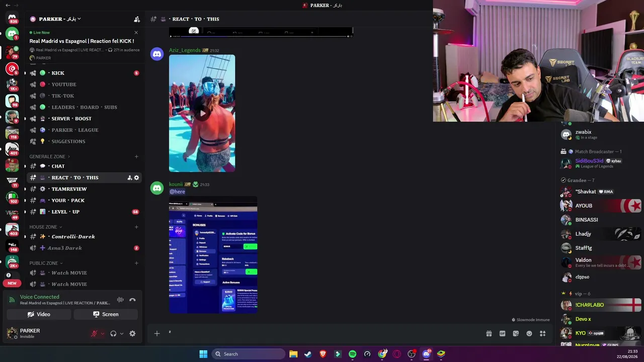Viewport: 644px width, 362px height.
Task: Disconnect from voice with the hang-up icon
Action: click(x=132, y=300)
